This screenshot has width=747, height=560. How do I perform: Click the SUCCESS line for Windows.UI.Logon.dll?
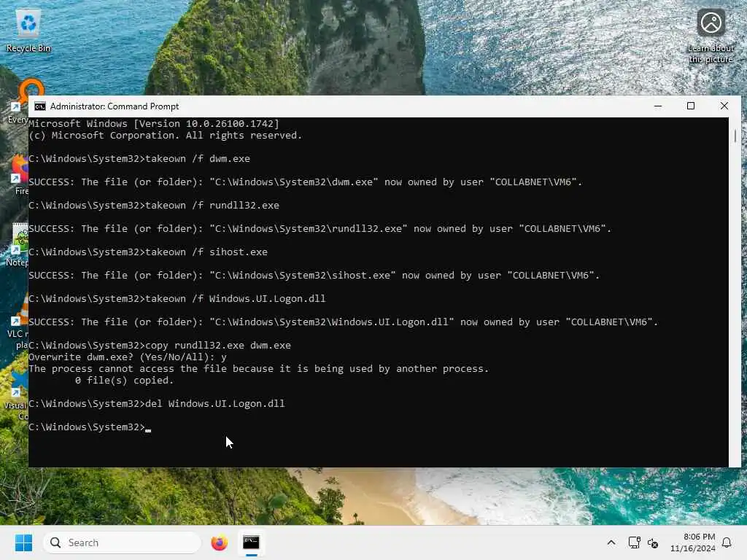[x=343, y=322]
